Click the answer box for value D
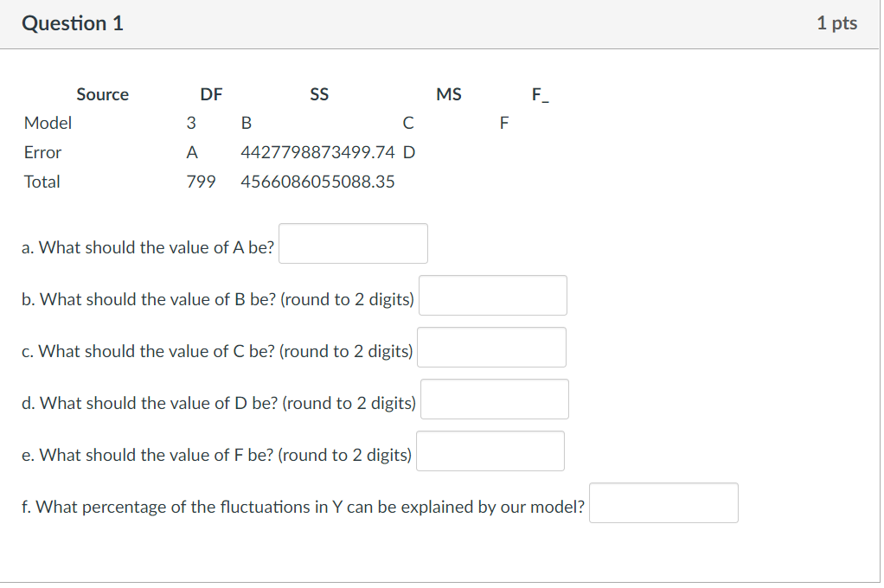Image resolution: width=884 pixels, height=588 pixels. [x=494, y=399]
